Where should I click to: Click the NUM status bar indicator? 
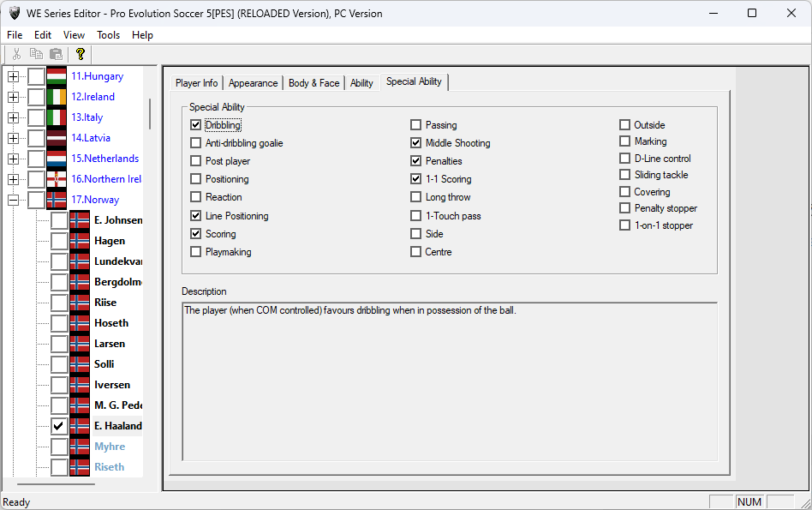(x=749, y=501)
